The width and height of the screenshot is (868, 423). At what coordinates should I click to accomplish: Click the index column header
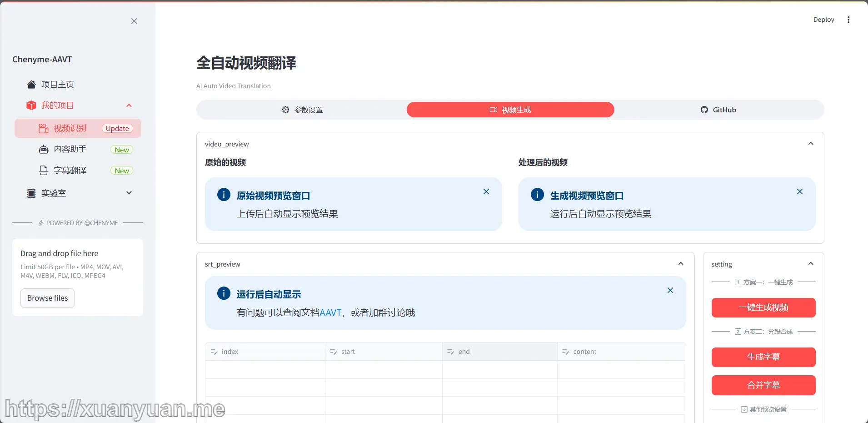pos(265,352)
